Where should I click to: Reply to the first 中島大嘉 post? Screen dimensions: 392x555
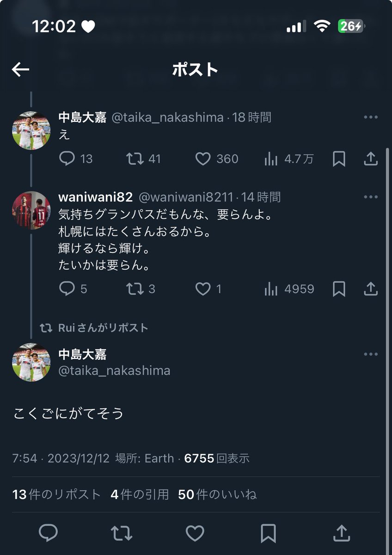point(67,159)
